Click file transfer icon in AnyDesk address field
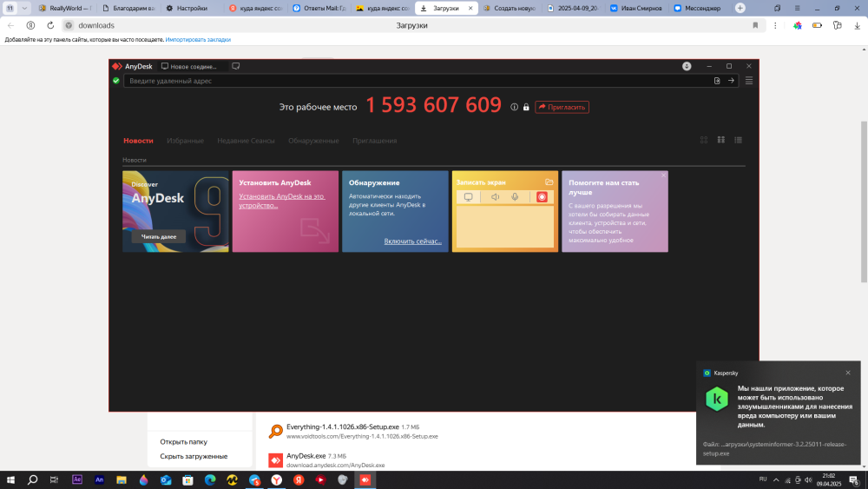The image size is (868, 489). pyautogui.click(x=717, y=81)
